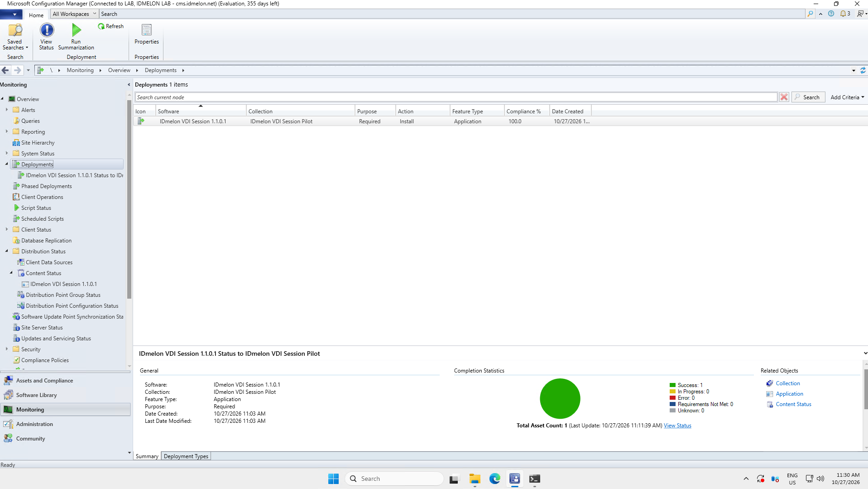Select Database Replication node
The image size is (868, 489).
click(x=46, y=241)
